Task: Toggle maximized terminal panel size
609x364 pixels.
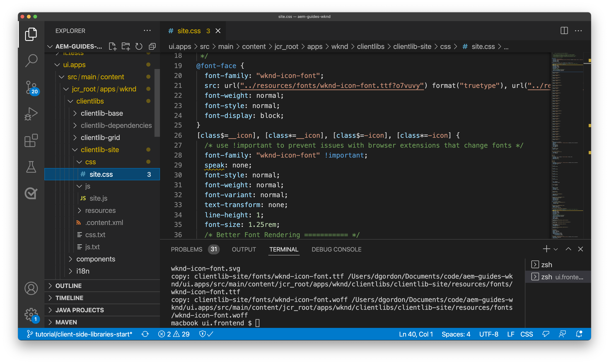Action: [568, 249]
